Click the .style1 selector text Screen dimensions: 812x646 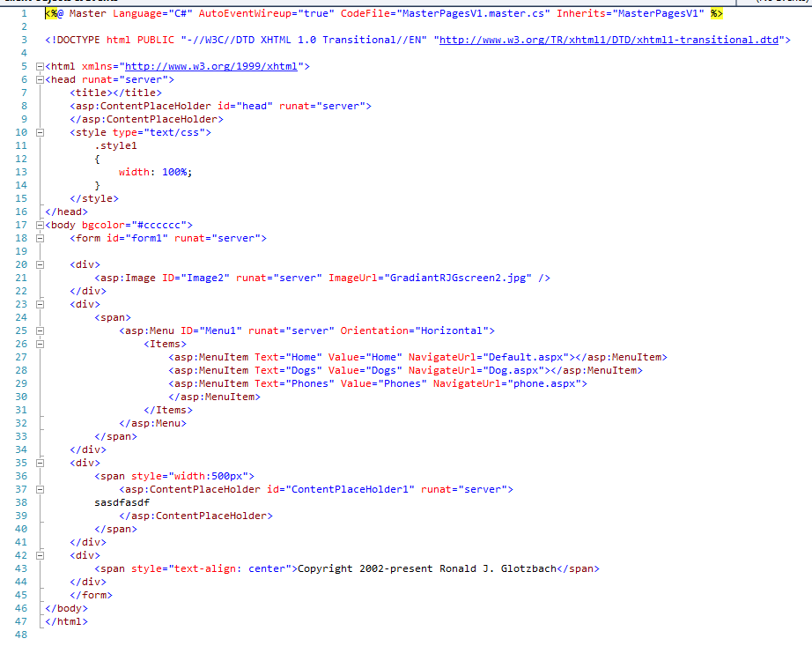(x=115, y=145)
